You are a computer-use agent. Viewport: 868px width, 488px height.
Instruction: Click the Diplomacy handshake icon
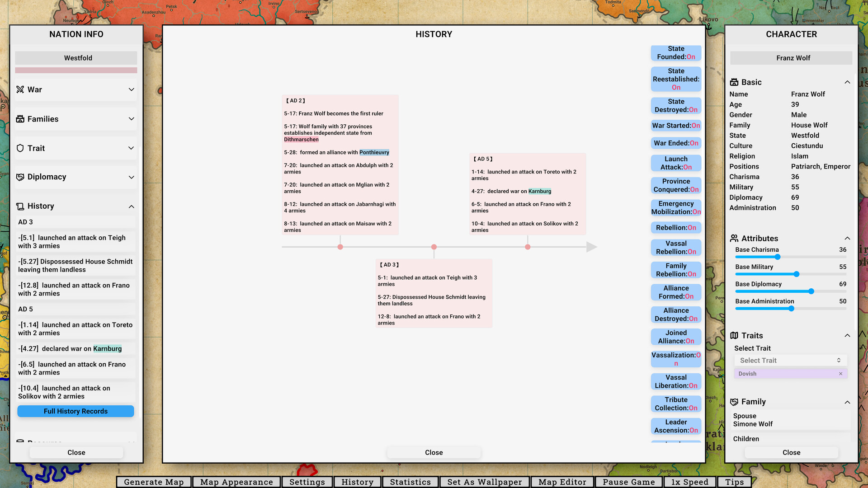pyautogui.click(x=20, y=177)
